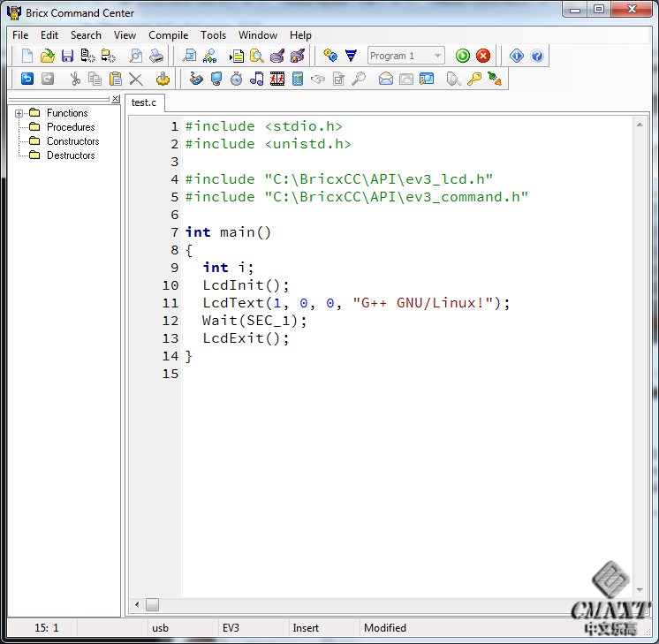
Task: Open the Search menu
Action: tap(86, 35)
